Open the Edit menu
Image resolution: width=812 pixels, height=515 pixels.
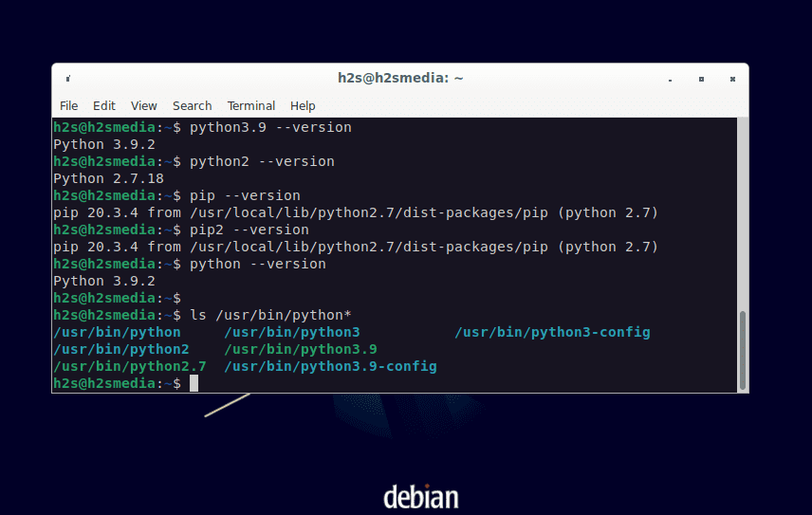pos(104,105)
